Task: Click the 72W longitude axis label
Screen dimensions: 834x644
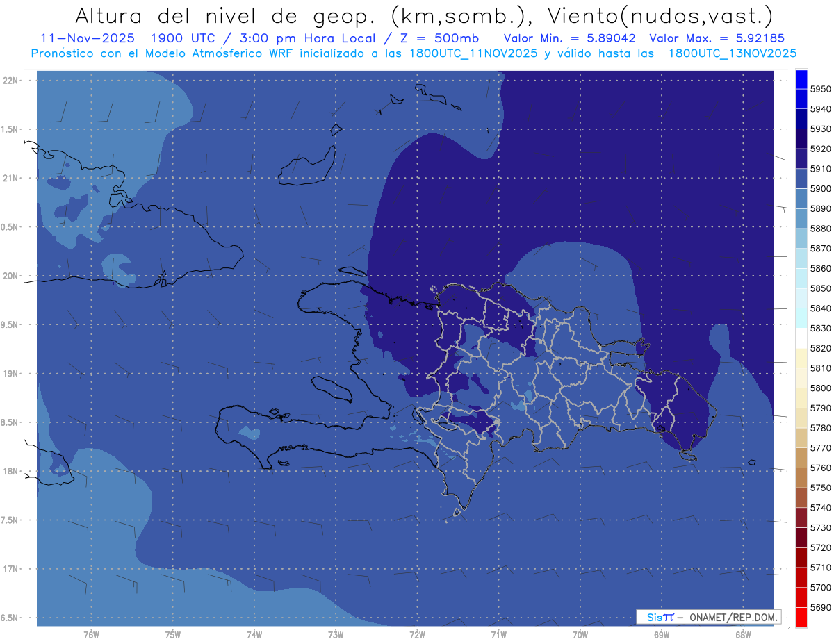Action: click(418, 634)
